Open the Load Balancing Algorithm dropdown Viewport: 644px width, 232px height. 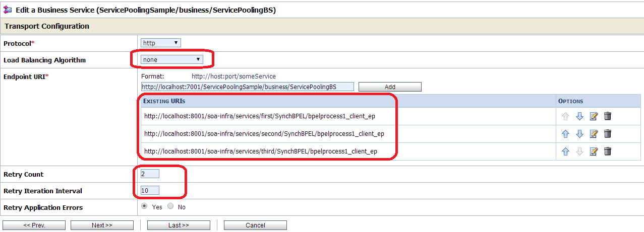click(x=171, y=60)
